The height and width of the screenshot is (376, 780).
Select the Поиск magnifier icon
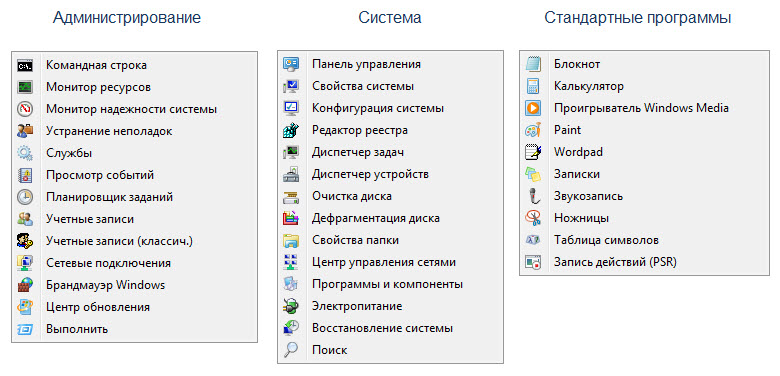pyautogui.click(x=291, y=350)
